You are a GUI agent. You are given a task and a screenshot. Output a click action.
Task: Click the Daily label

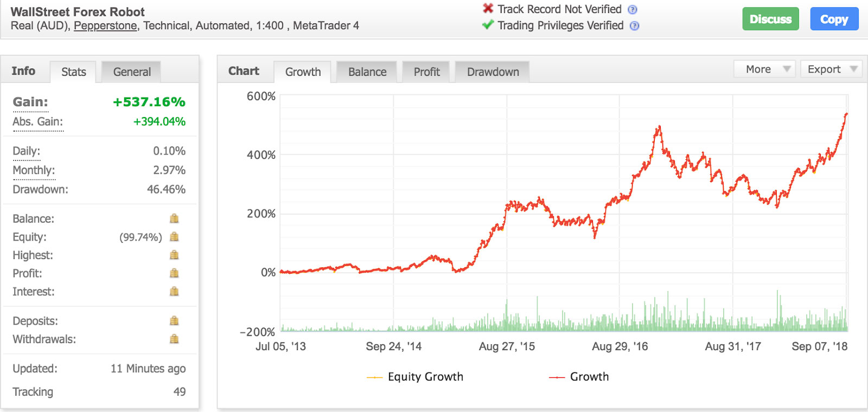tap(26, 151)
